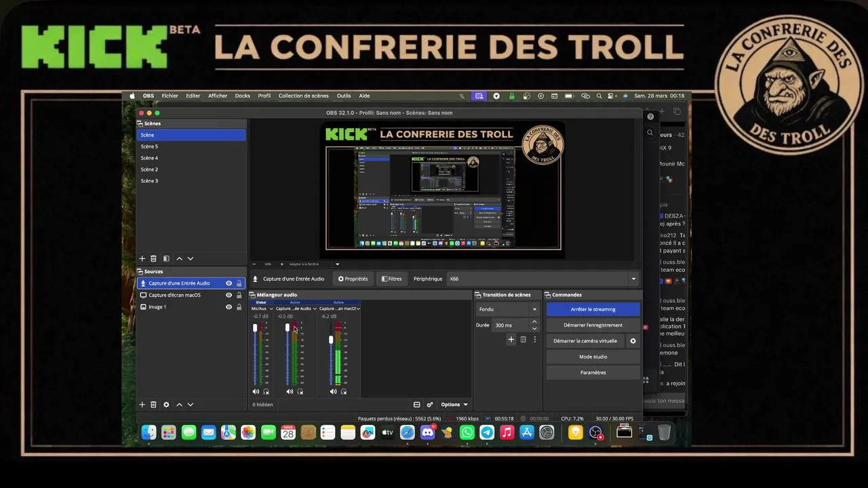This screenshot has width=868, height=488.
Task: Move source down in Sources toolbar
Action: click(x=191, y=405)
